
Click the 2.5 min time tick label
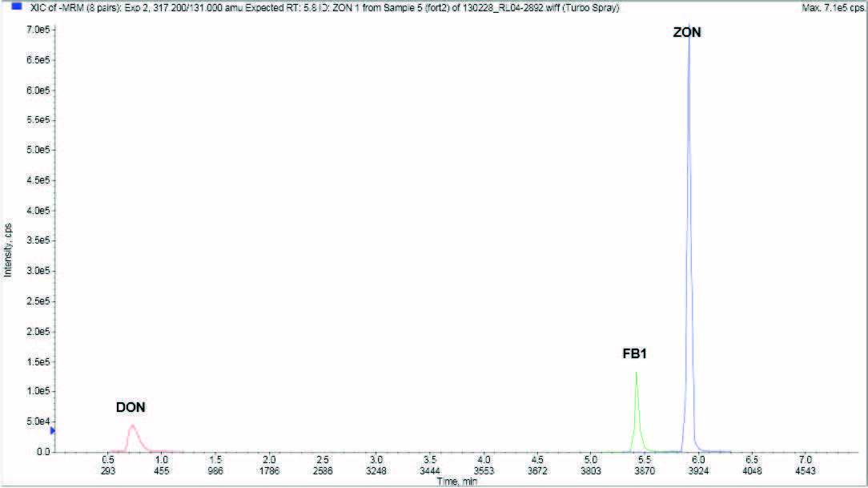point(323,460)
